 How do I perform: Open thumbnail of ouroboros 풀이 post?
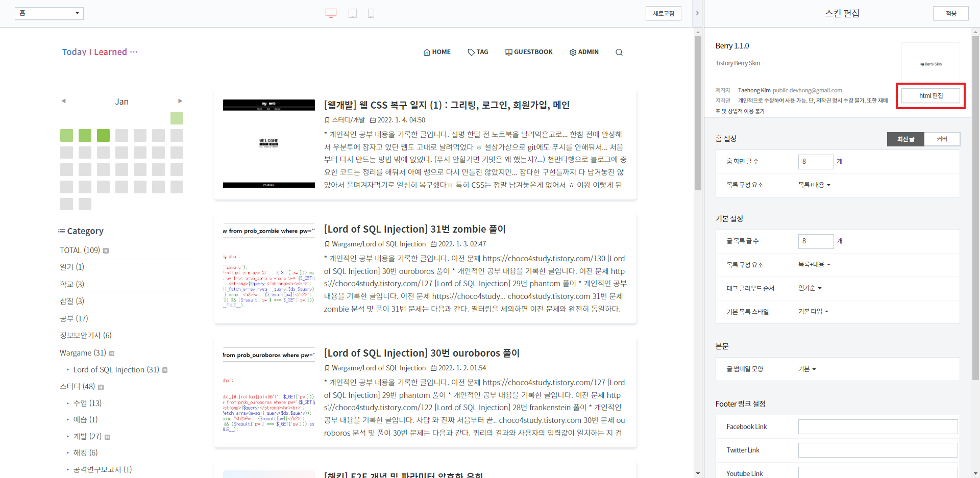point(269,391)
